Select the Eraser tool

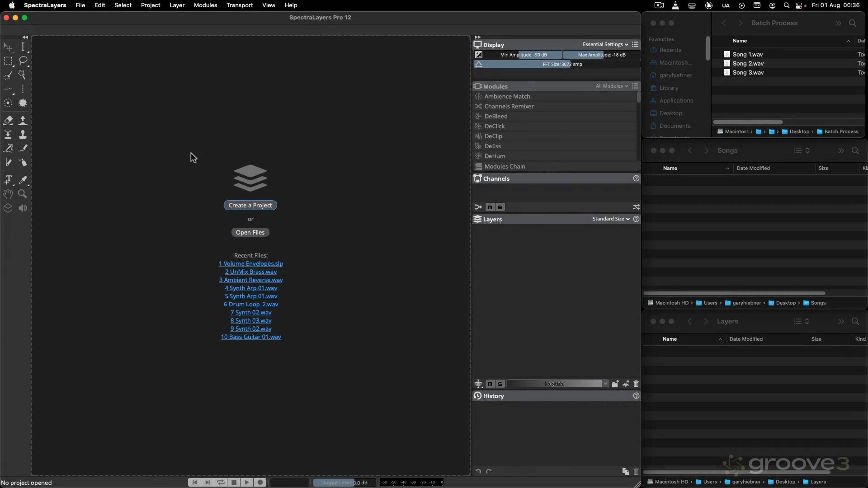(x=8, y=120)
